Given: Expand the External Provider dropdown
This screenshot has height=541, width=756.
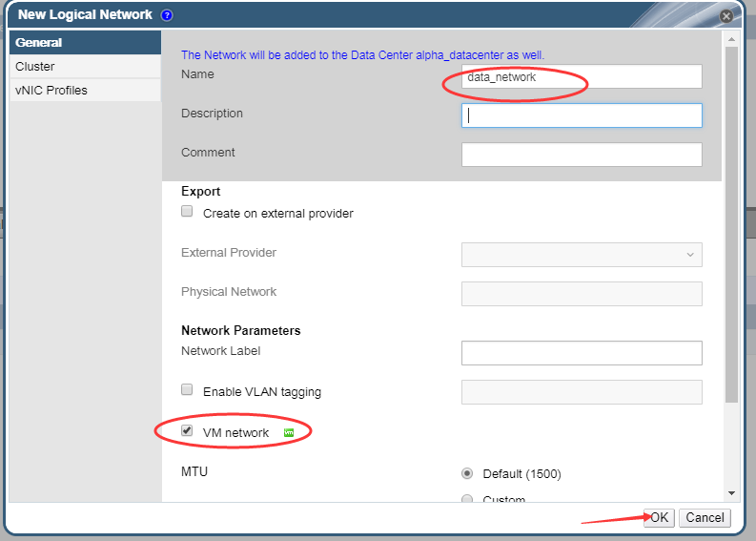Looking at the screenshot, I should pos(582,255).
